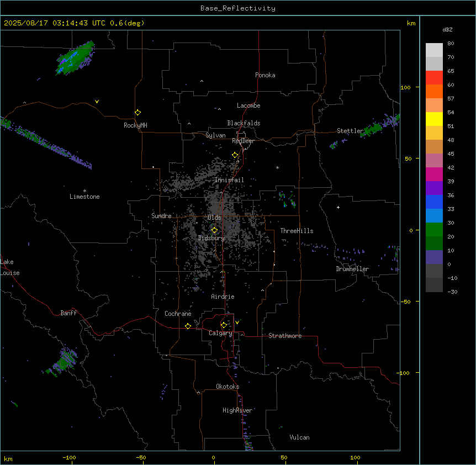Click the RockyMH label
This screenshot has height=465, width=476.
[x=135, y=125]
